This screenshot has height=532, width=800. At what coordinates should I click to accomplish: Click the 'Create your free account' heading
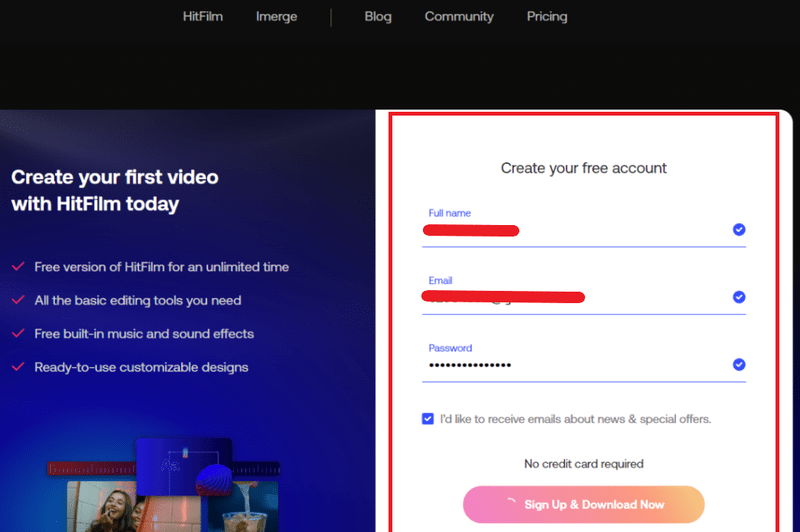[x=584, y=168]
